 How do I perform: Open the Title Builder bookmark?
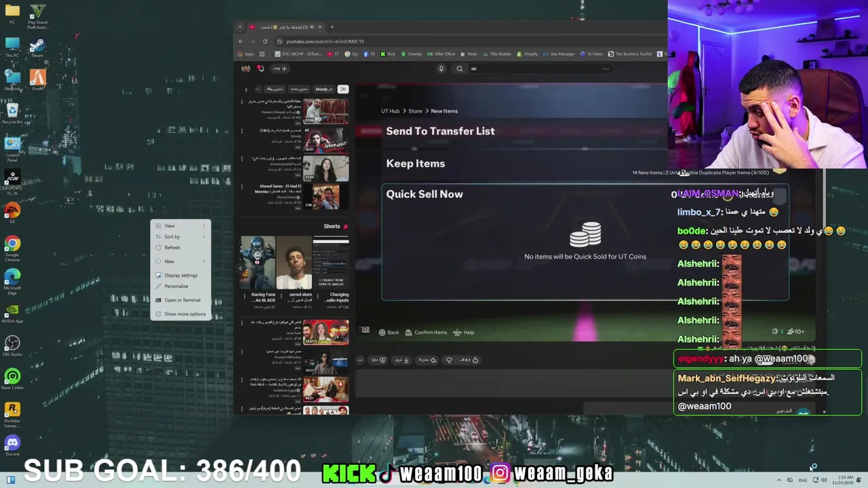pyautogui.click(x=496, y=54)
